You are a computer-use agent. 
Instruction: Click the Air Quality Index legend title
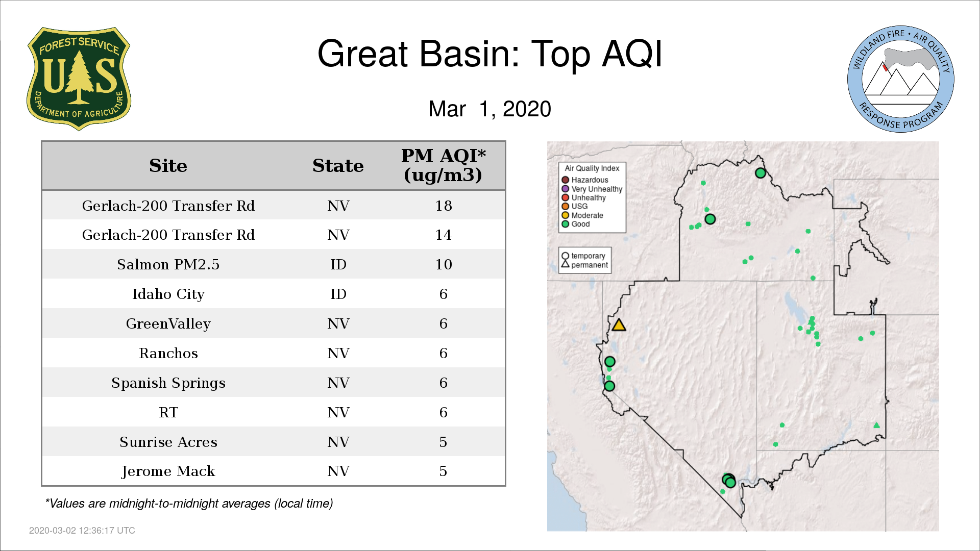click(x=592, y=168)
